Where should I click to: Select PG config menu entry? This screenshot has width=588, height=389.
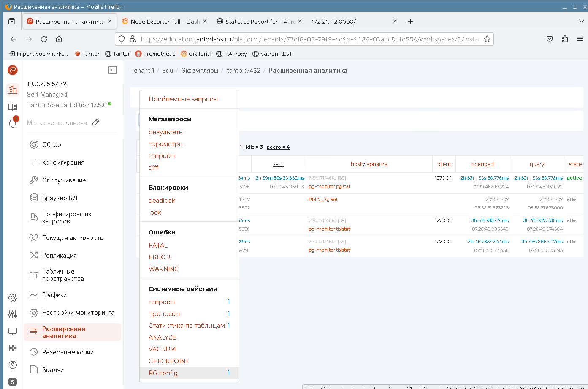coord(163,373)
